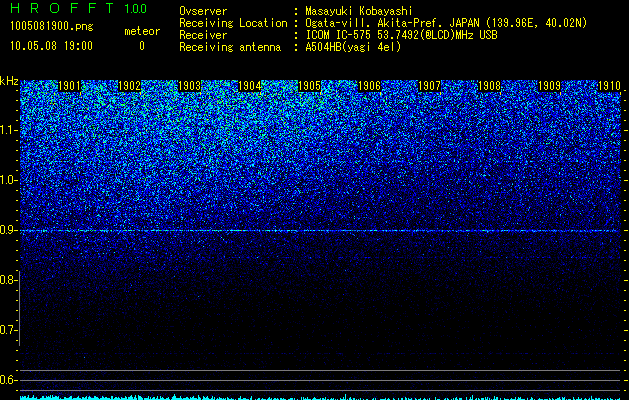Click antenna value A504HB(yagi 4el)

(353, 47)
